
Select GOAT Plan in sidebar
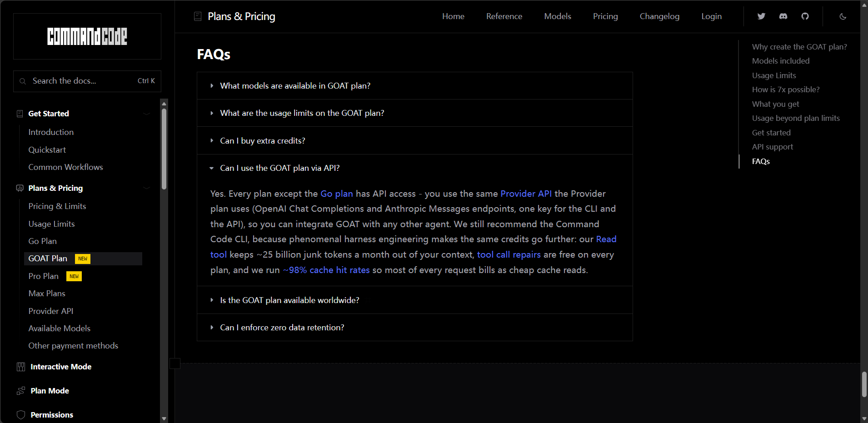click(83, 259)
